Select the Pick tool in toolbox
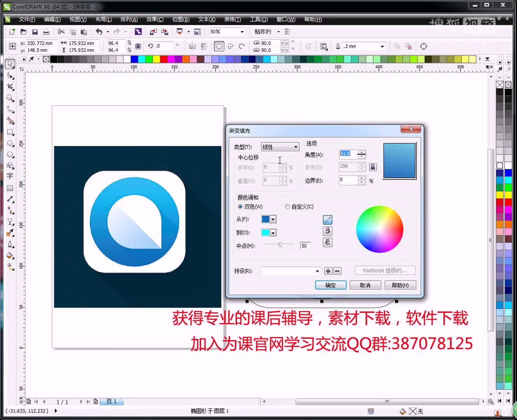The height and width of the screenshot is (420, 517). point(10,64)
